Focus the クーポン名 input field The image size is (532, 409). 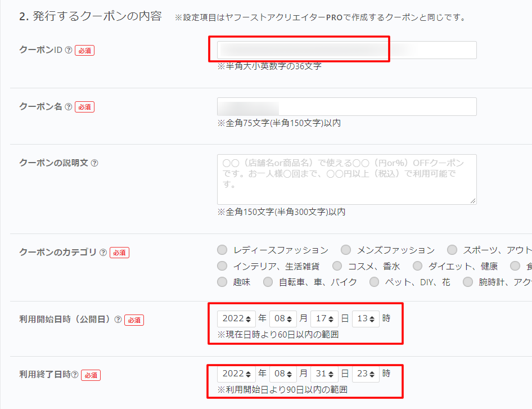[346, 106]
